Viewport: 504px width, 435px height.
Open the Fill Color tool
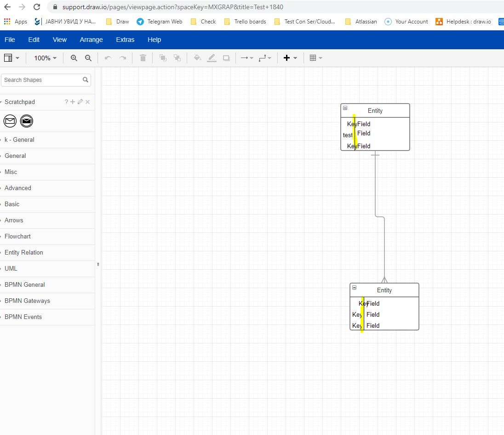click(x=197, y=58)
